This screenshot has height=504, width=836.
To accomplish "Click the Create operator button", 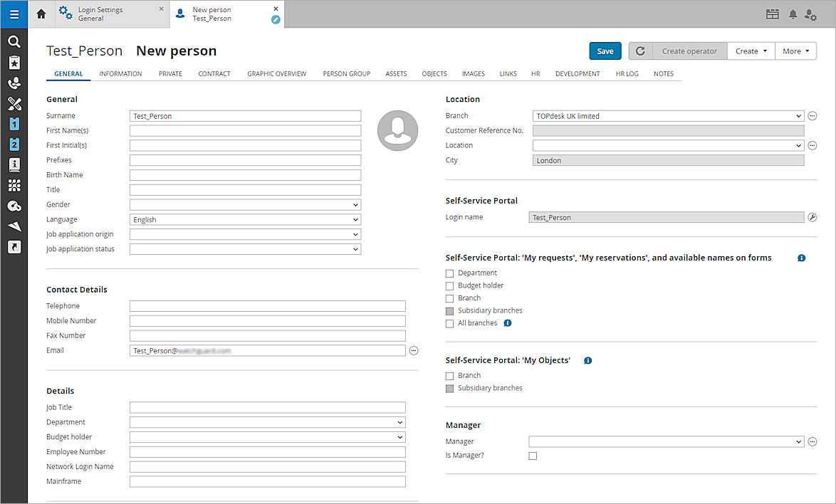I will [689, 51].
